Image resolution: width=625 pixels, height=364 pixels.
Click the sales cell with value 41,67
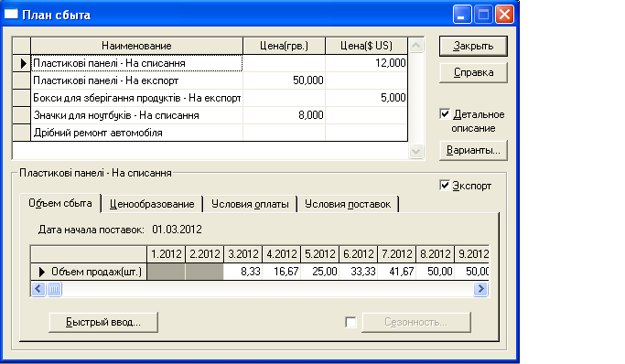396,272
